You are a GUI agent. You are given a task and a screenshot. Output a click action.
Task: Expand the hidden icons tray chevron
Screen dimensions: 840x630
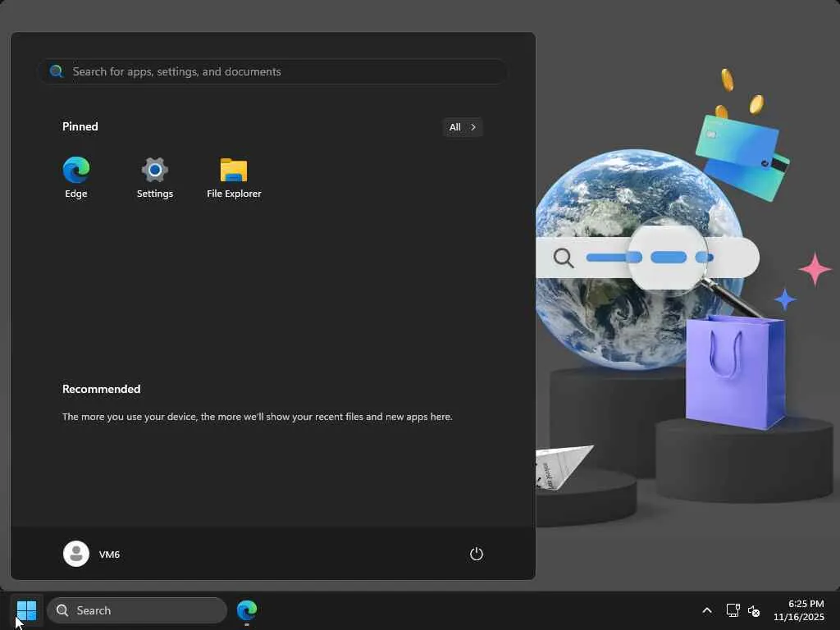pos(707,610)
